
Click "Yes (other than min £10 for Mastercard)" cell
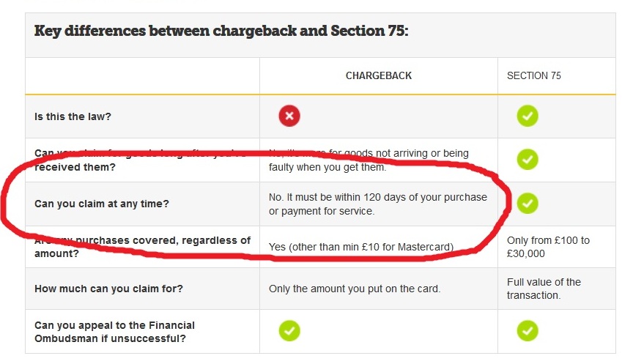pos(361,246)
